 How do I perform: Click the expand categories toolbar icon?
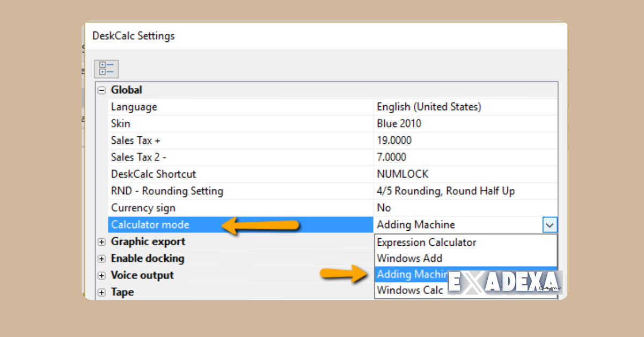106,68
